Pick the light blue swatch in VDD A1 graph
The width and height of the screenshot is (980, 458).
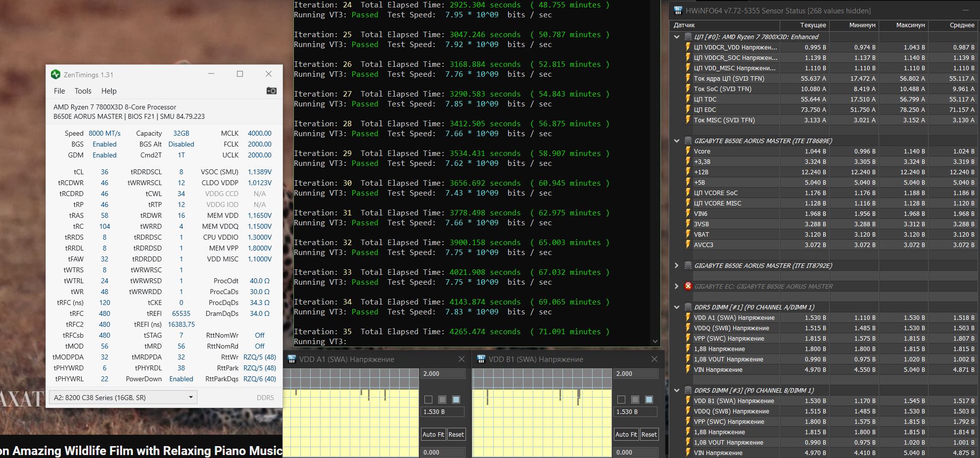[456, 400]
